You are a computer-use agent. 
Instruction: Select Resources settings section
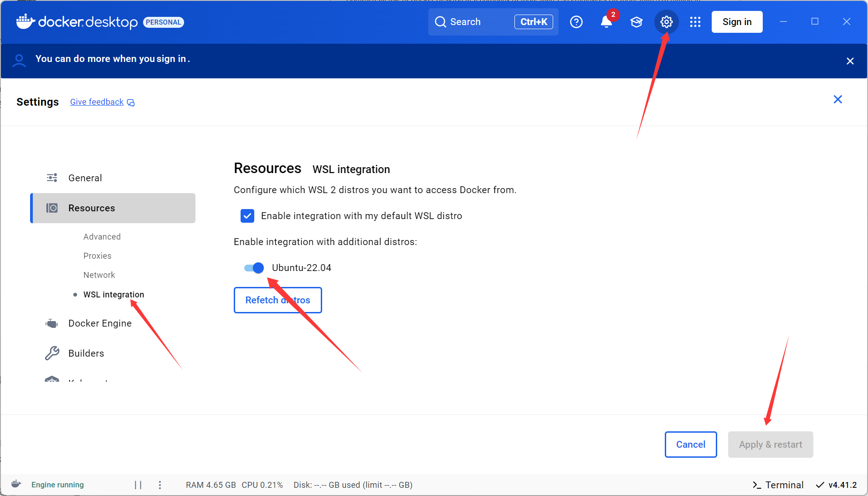[113, 208]
